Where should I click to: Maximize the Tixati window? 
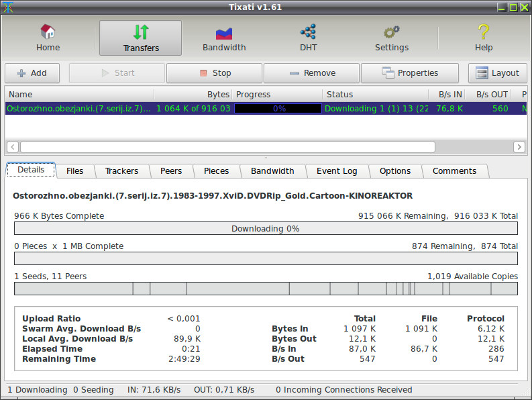pos(513,7)
